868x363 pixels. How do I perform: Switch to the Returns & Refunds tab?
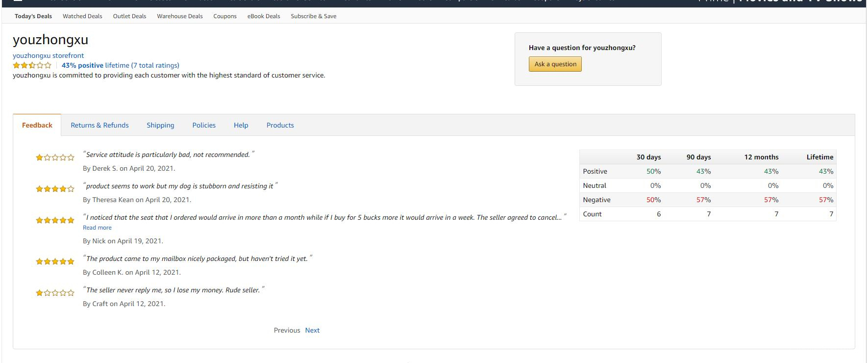[x=99, y=125]
